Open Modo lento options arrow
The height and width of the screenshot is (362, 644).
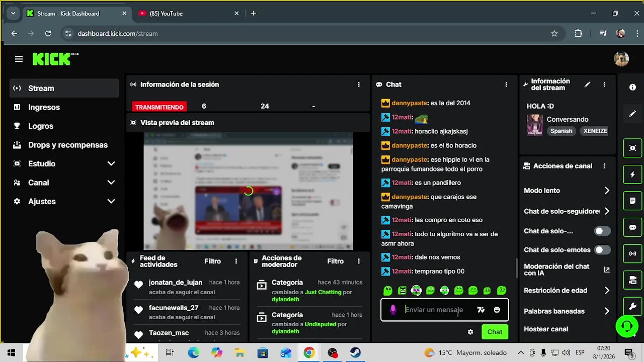tap(607, 191)
